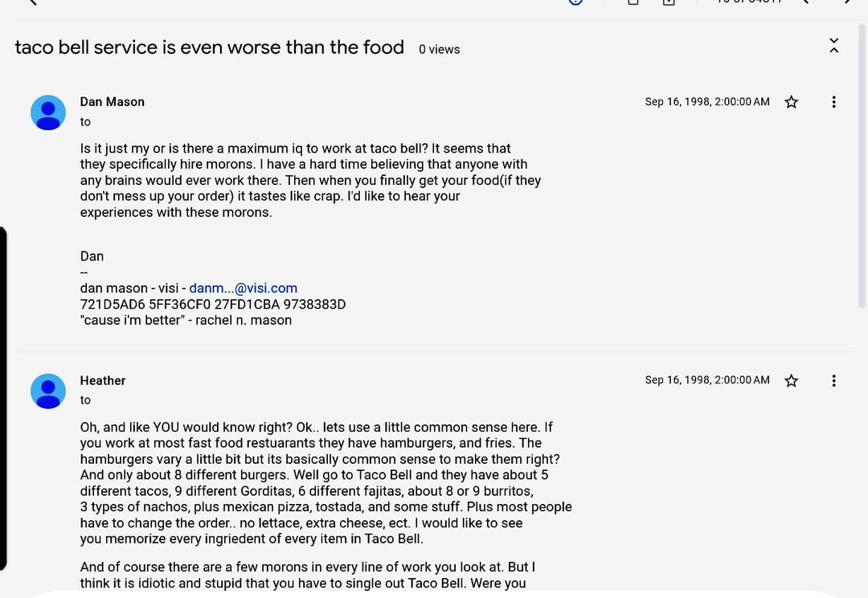868x598 pixels.
Task: Collapse all messages in the conversation
Action: pos(833,46)
